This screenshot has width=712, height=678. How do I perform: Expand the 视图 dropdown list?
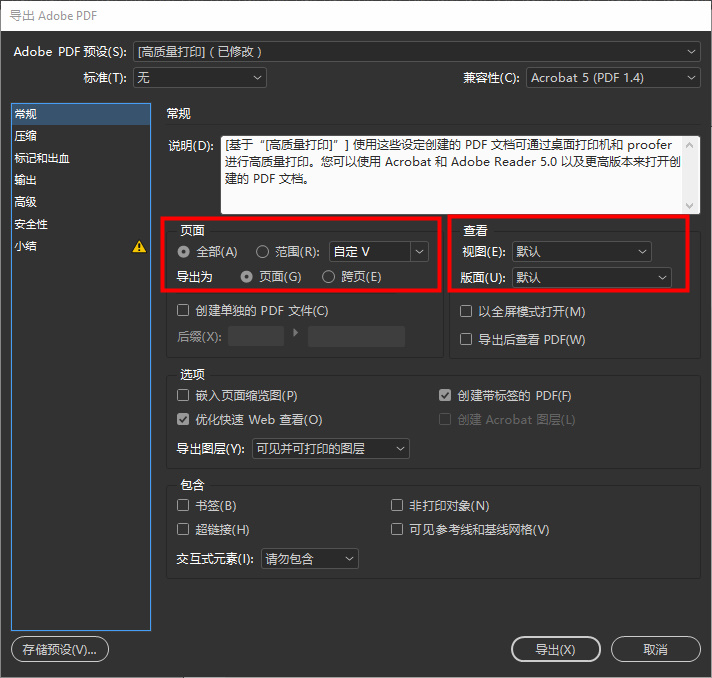pyautogui.click(x=581, y=252)
